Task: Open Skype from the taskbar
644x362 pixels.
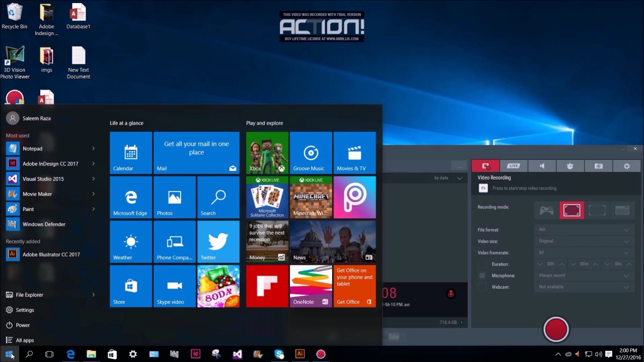Action: tap(279, 354)
